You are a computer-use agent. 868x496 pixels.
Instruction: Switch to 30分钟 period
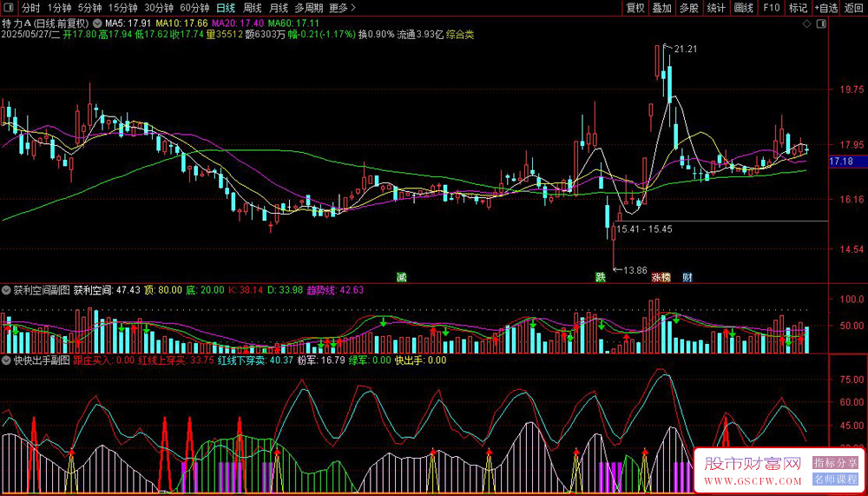click(159, 9)
